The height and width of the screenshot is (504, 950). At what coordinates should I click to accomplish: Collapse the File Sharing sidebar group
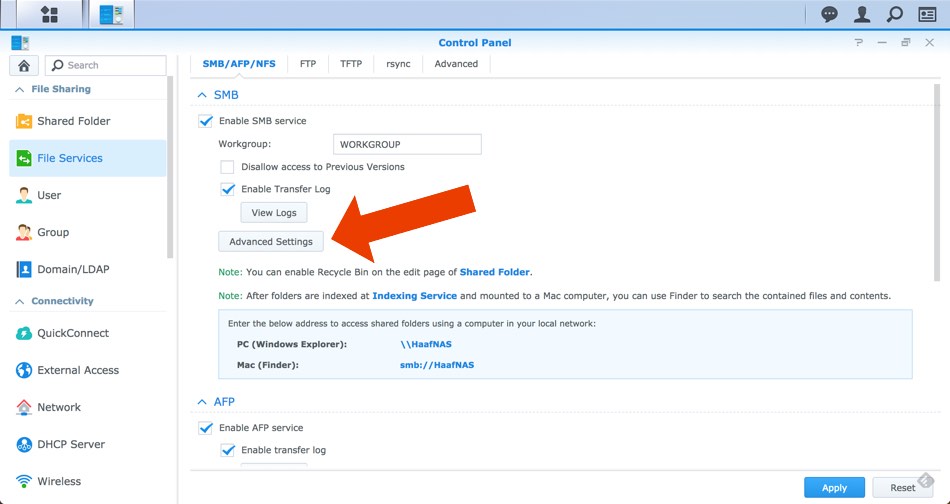point(20,89)
